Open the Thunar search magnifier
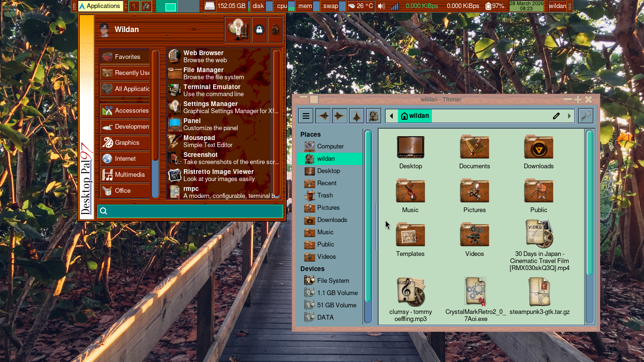 tap(586, 116)
